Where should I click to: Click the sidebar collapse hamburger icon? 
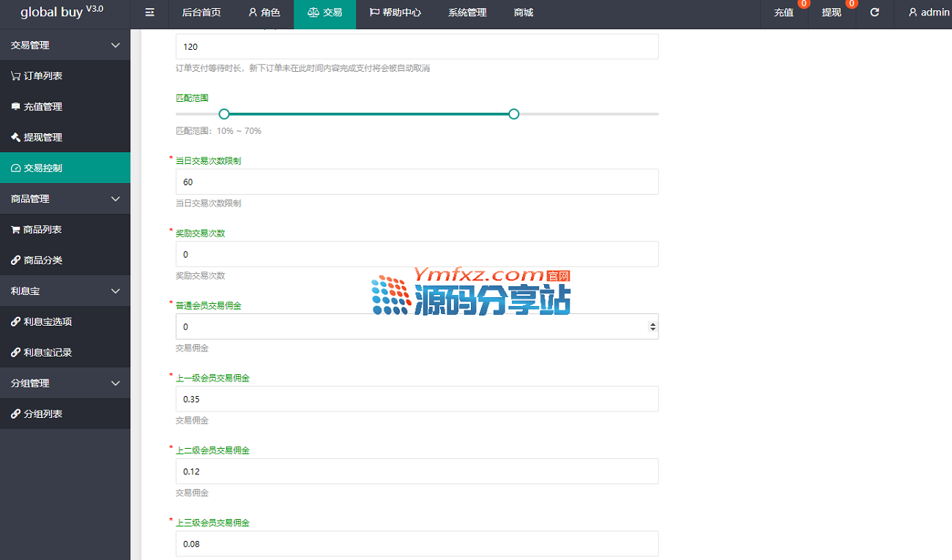click(150, 13)
